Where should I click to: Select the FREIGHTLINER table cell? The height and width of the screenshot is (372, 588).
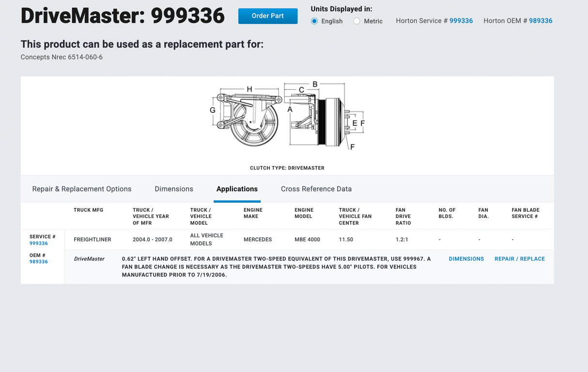pos(93,239)
